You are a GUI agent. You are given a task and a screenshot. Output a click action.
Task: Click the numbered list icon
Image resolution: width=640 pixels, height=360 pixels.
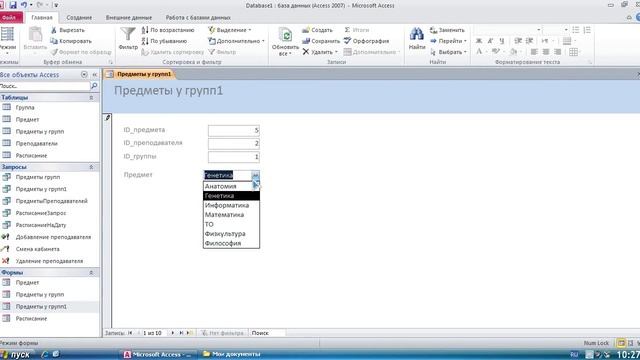(587, 30)
